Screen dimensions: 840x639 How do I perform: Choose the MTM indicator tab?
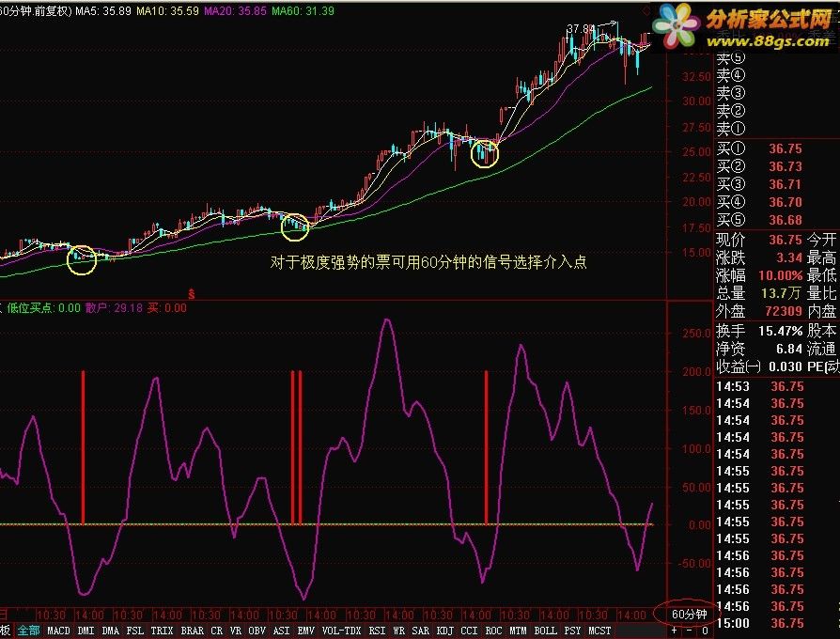pyautogui.click(x=518, y=631)
